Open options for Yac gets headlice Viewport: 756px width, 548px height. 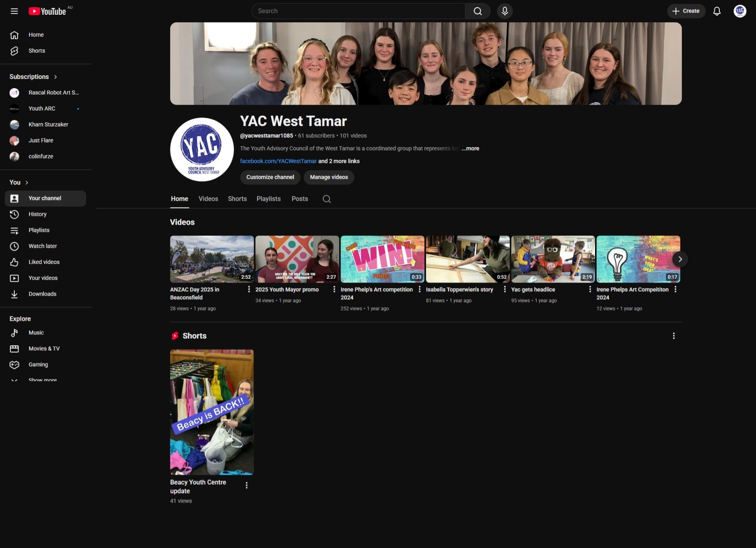tap(590, 289)
